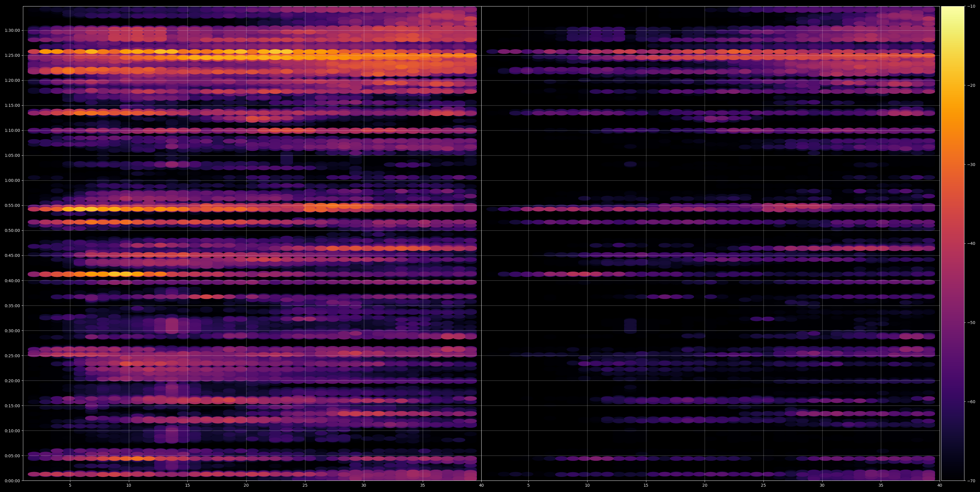The width and height of the screenshot is (980, 492).
Task: Click the 1:10:00 time label
Action: [x=12, y=131]
